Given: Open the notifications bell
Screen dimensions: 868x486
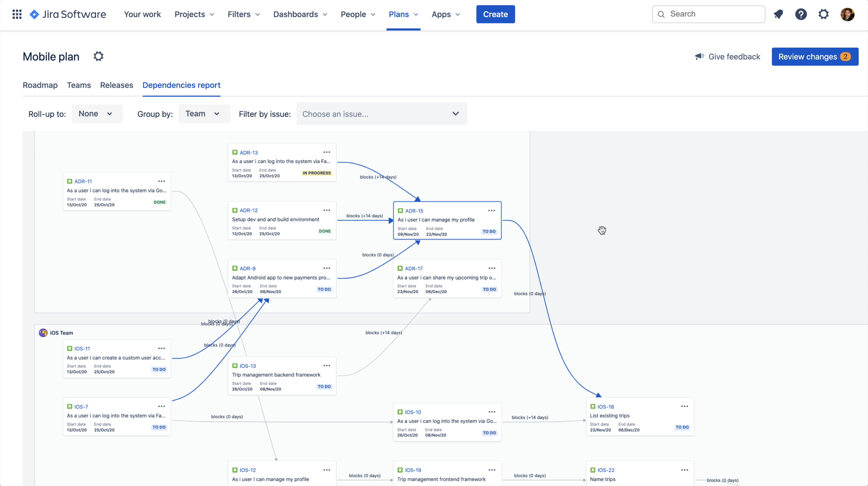Looking at the screenshot, I should point(779,14).
